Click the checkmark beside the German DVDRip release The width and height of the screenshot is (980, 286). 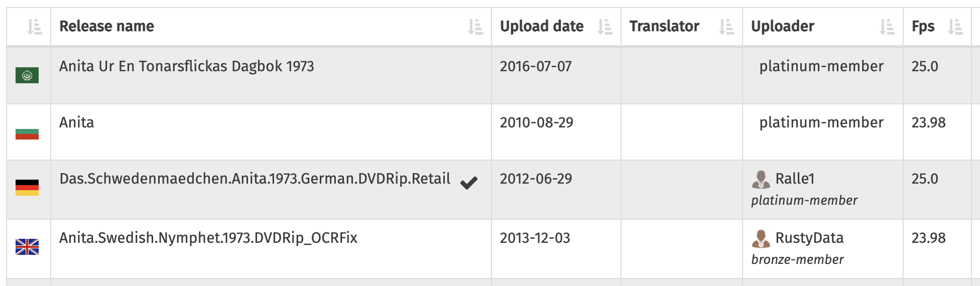tap(469, 183)
